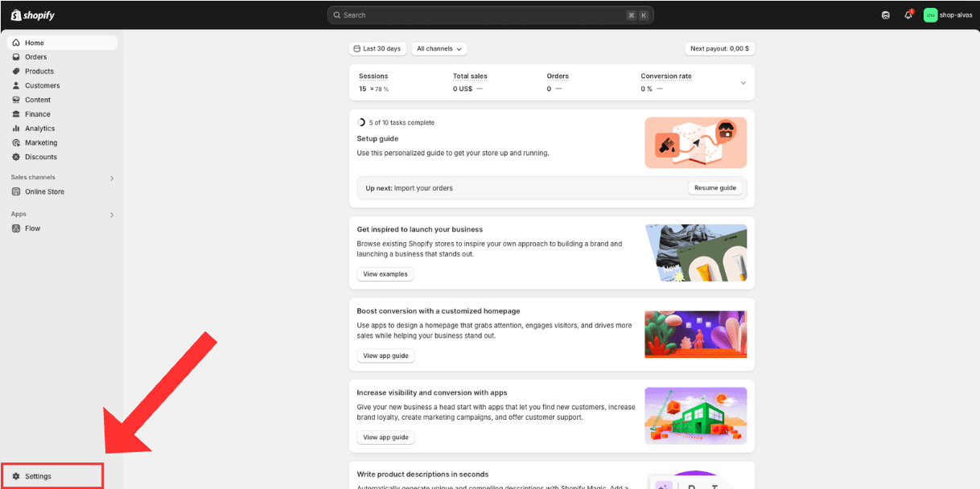The width and height of the screenshot is (980, 489).
Task: Open Analytics via its bar chart icon
Action: (16, 129)
